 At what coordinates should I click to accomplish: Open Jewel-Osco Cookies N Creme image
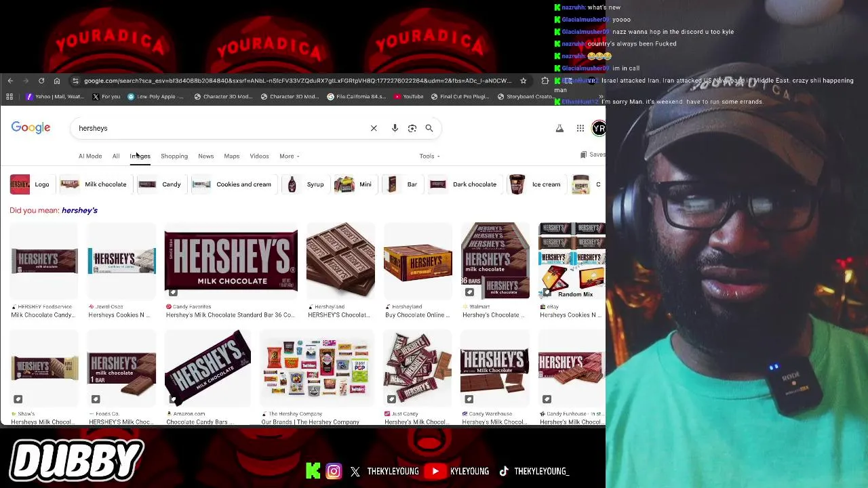coord(121,261)
